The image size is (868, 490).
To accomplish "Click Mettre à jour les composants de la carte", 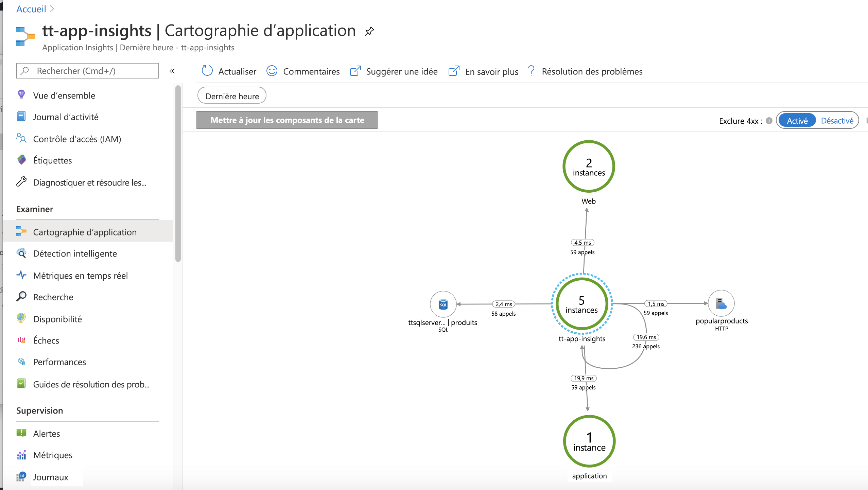I will (287, 120).
